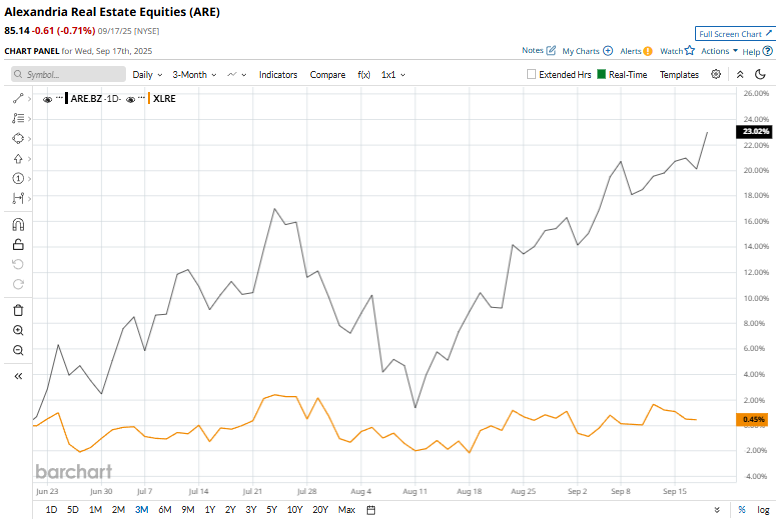
Task: Select the trend line drawing tool
Action: pyautogui.click(x=18, y=98)
